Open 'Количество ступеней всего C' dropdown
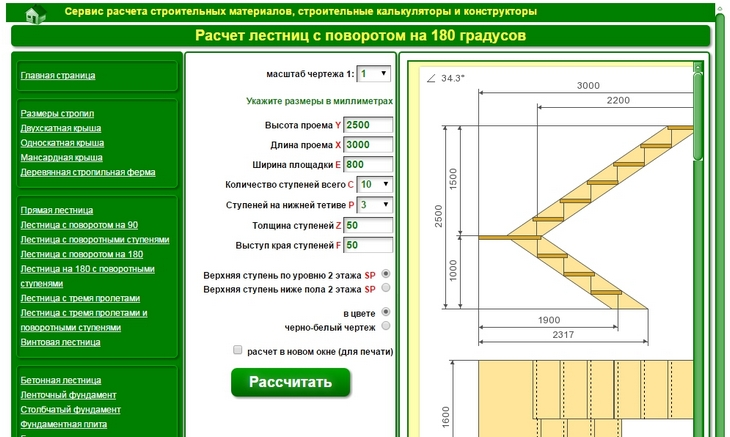The width and height of the screenshot is (730, 437). tap(374, 184)
